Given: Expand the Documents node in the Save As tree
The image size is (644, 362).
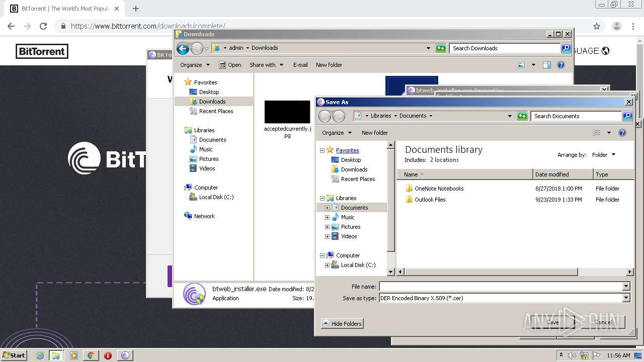Looking at the screenshot, I should (328, 208).
